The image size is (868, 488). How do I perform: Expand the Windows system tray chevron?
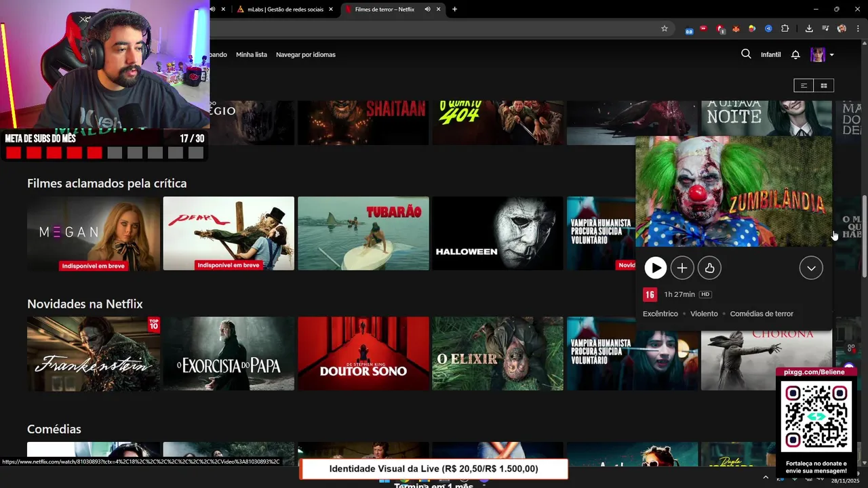[766, 477]
